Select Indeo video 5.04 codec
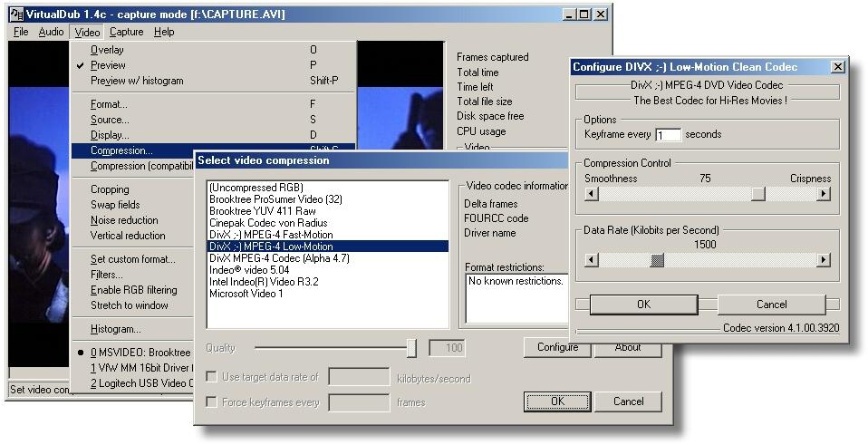Viewport: 868px width, 445px height. coord(249,270)
